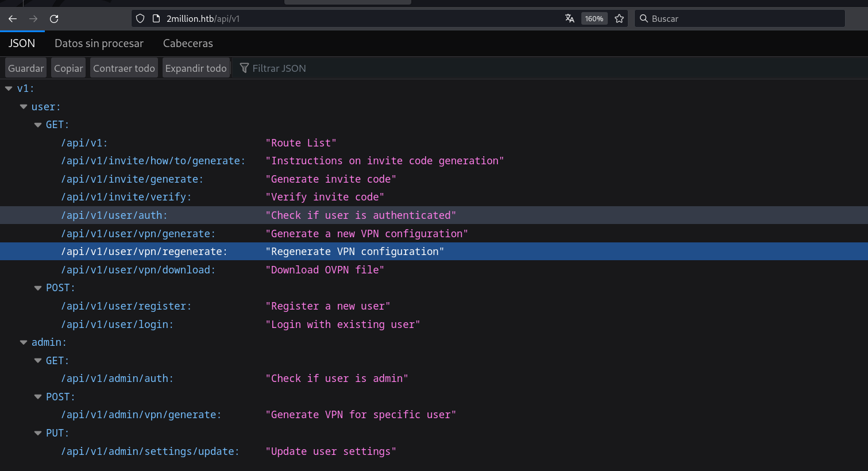Collapse the admin node
868x471 pixels.
point(24,342)
